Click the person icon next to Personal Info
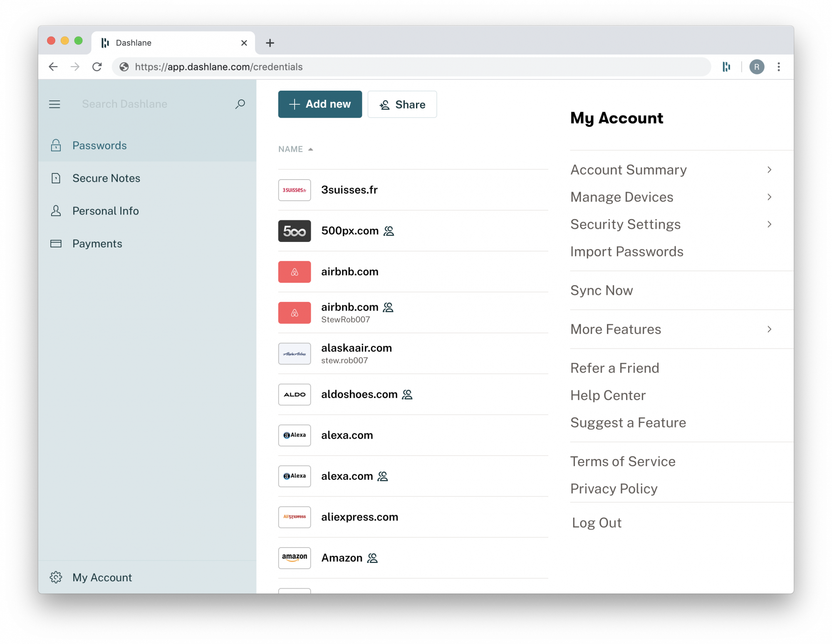 [55, 211]
